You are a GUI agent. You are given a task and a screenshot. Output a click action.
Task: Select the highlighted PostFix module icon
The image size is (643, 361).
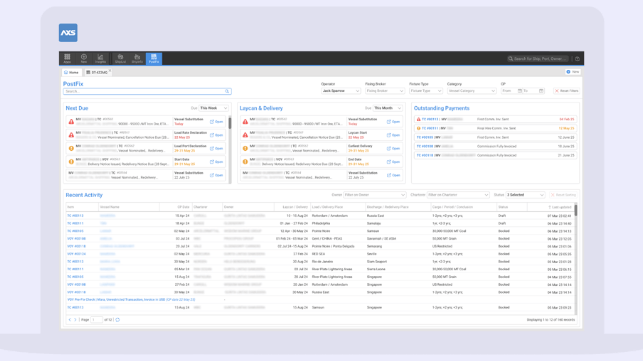[x=154, y=58]
